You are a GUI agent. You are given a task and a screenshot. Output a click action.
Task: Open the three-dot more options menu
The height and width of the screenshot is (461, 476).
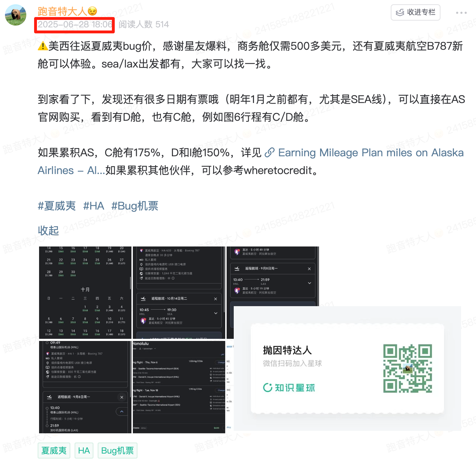tap(461, 13)
